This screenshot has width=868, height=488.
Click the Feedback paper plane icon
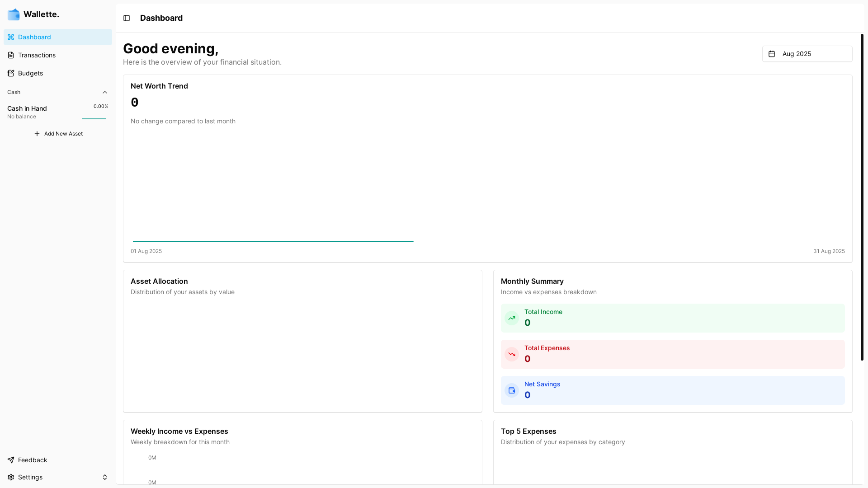click(x=11, y=460)
